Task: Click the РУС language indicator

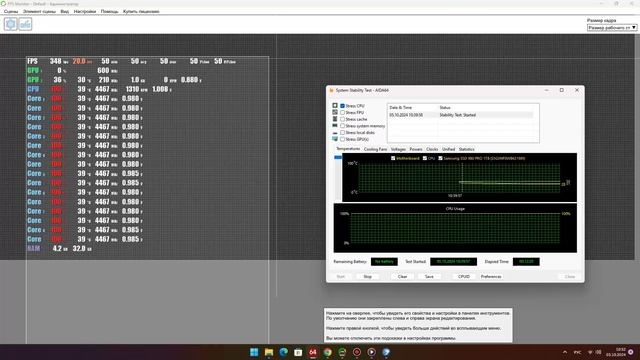Action: coord(578,352)
